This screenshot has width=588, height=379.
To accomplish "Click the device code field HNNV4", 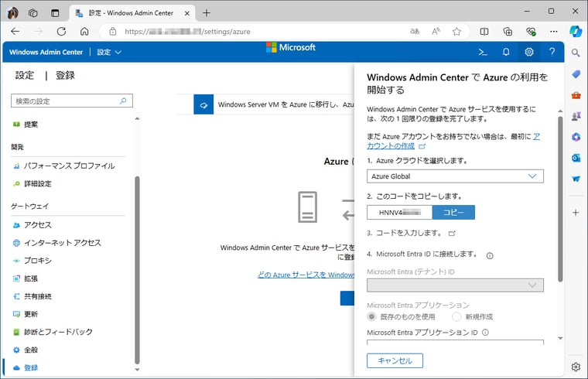I will pos(399,213).
